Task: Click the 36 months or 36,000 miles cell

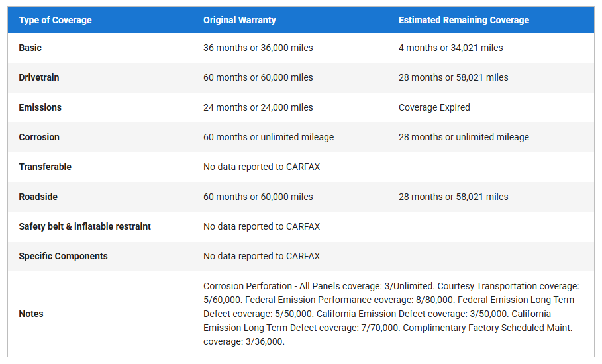Action: point(258,48)
